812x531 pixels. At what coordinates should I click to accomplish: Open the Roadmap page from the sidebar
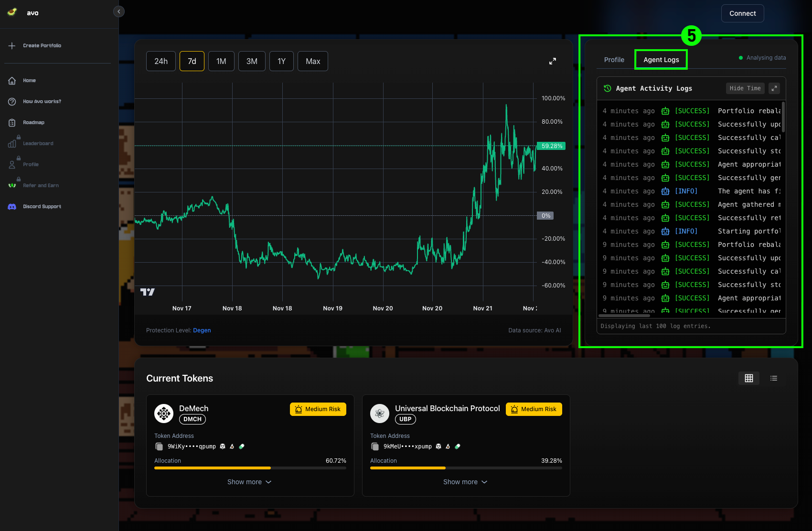[34, 122]
